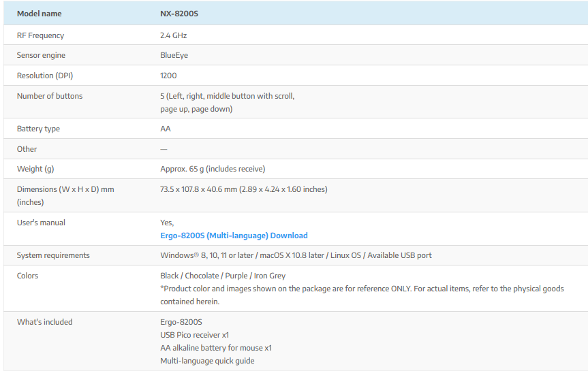The height and width of the screenshot is (371, 588).
Task: Click the Battery type row label
Action: click(38, 129)
